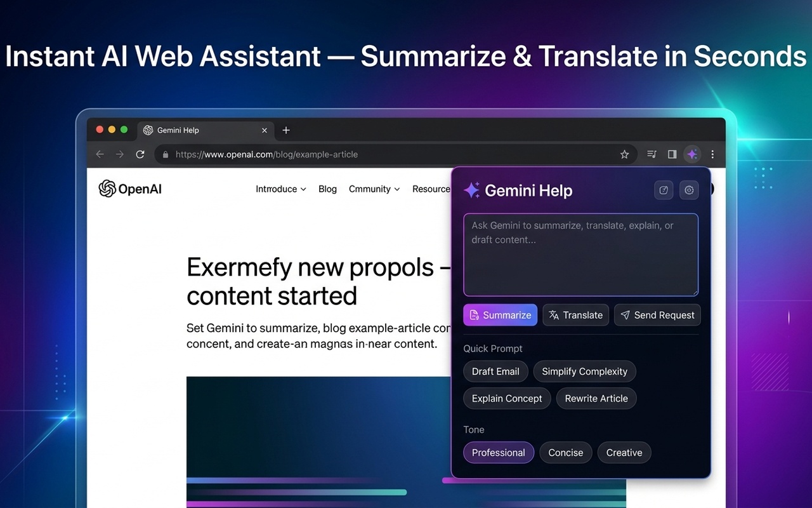Screen dimensions: 812x508
Task: Open a new tab with the plus button
Action: [x=286, y=130]
